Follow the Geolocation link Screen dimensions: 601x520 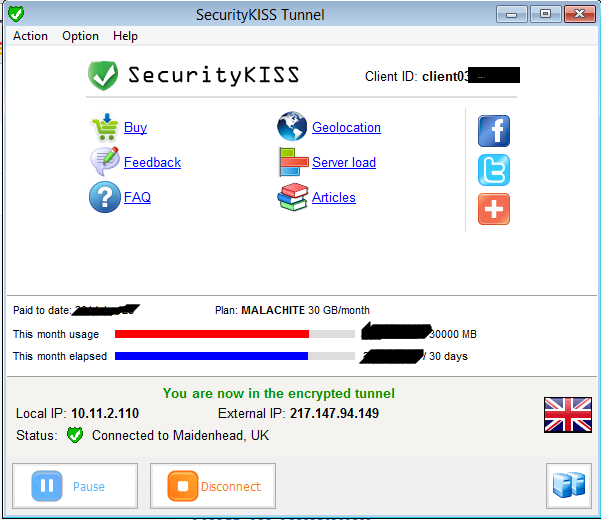(346, 127)
